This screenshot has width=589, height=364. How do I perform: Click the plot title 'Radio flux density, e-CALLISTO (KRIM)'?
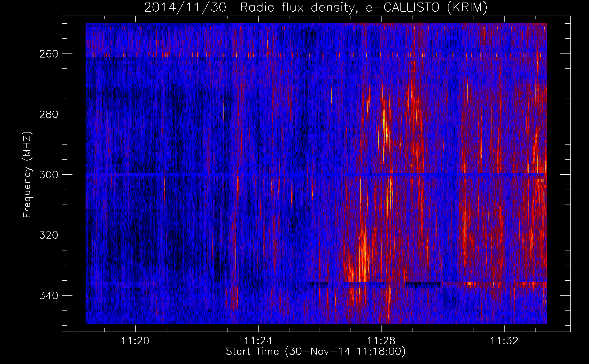pyautogui.click(x=364, y=7)
